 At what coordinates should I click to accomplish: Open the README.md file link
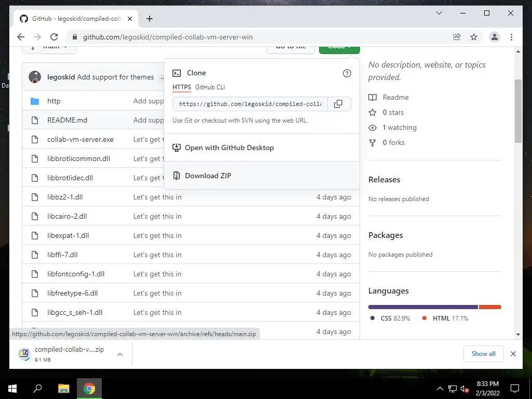(67, 120)
